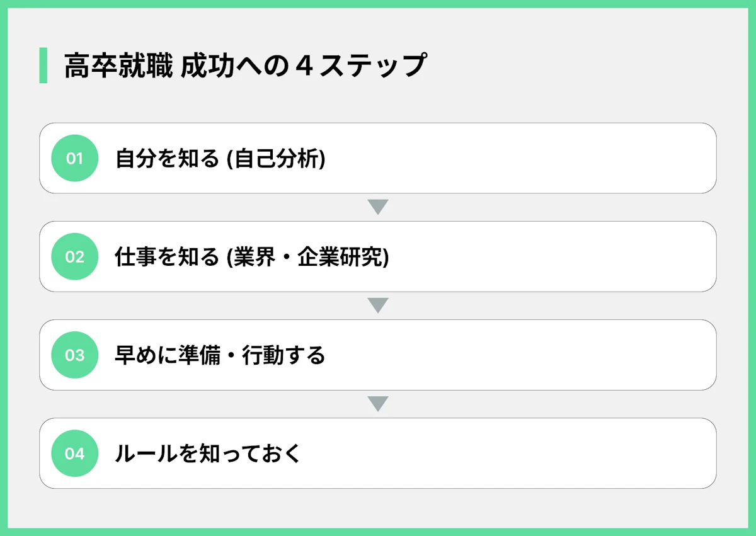Select the '早めに準備・行動する' step label
Screen dimensions: 756x536
pos(220,355)
